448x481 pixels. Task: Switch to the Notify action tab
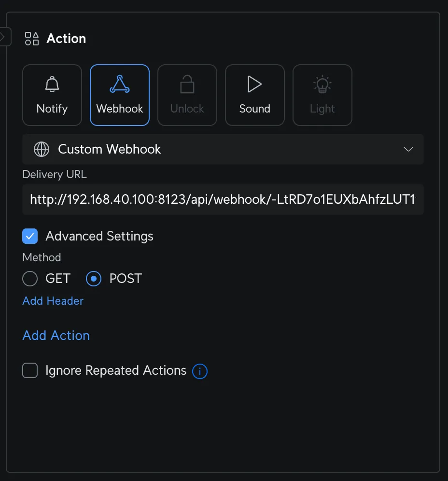(x=52, y=95)
